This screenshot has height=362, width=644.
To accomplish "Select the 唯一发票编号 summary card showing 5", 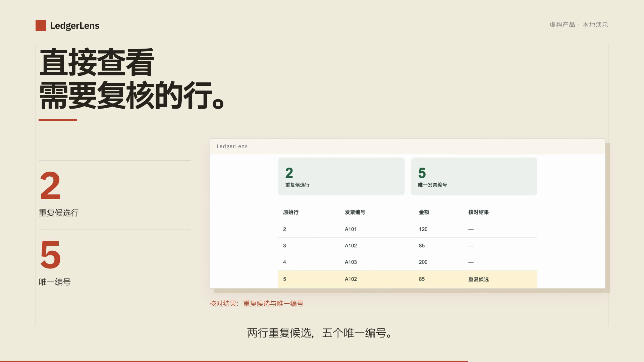I will (x=474, y=176).
